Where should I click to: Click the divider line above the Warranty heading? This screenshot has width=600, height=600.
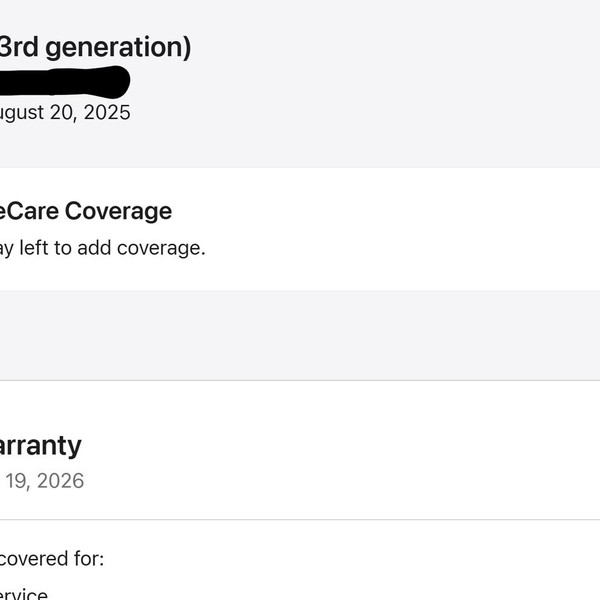tap(300, 380)
